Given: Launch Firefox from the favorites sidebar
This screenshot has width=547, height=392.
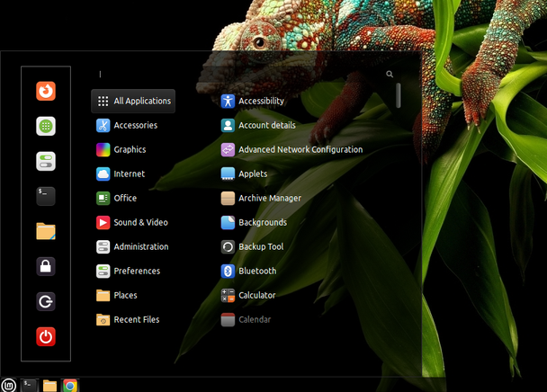Looking at the screenshot, I should [x=46, y=91].
